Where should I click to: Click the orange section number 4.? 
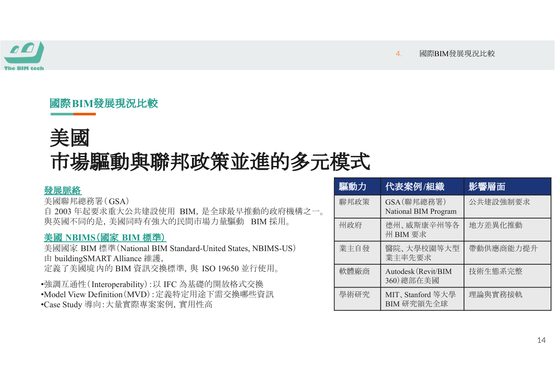click(x=399, y=54)
